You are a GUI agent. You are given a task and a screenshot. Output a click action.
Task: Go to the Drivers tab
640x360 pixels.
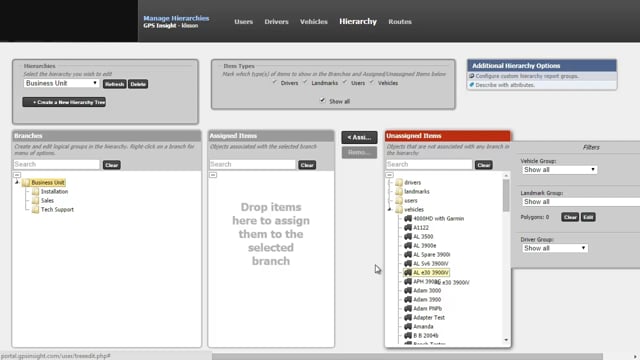coord(276,22)
